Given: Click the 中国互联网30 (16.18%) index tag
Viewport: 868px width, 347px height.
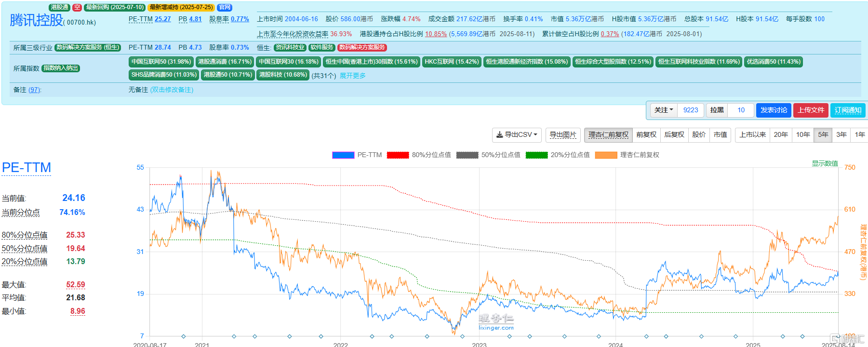Looking at the screenshot, I should click(289, 62).
